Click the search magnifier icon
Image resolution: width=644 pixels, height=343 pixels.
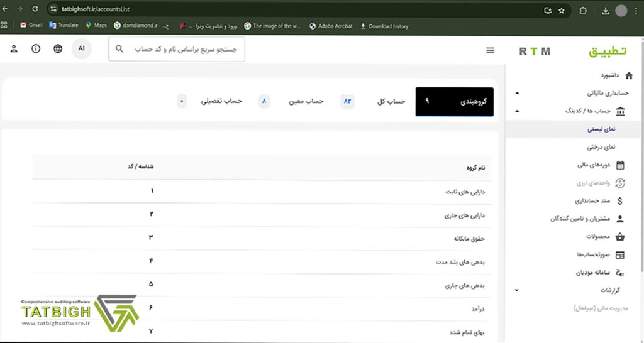(119, 49)
